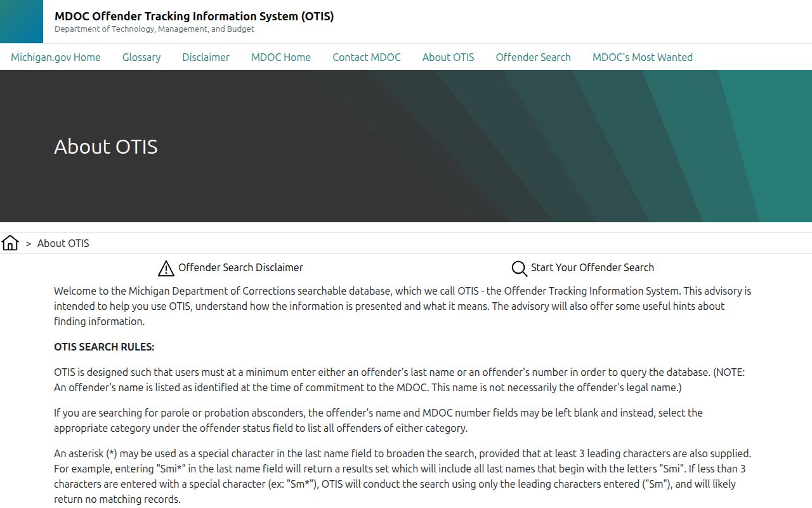Click the About OTIS banner heading
Image resolution: width=812 pixels, height=508 pixels.
click(106, 147)
